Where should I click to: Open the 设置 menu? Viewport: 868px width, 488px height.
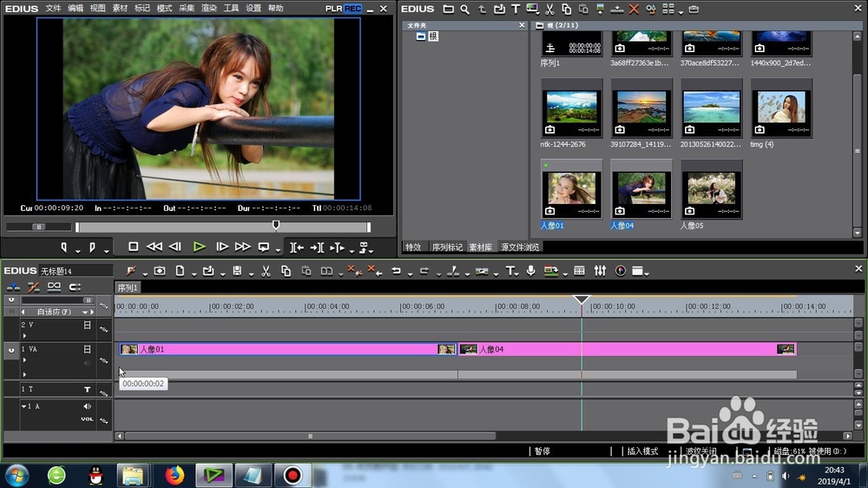pyautogui.click(x=253, y=9)
